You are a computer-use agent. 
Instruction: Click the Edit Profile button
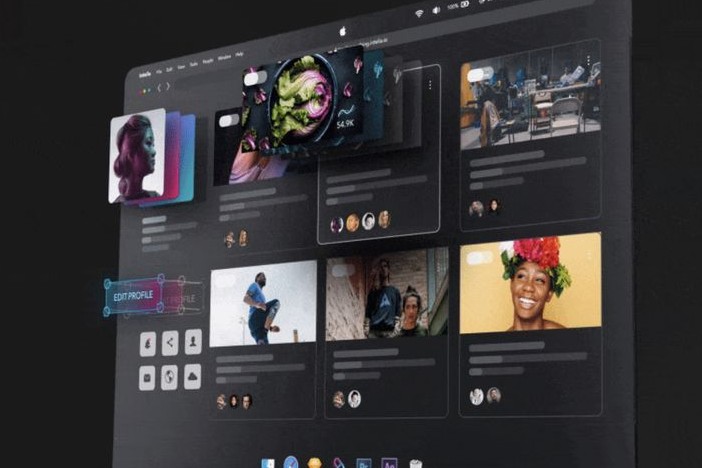point(133,297)
